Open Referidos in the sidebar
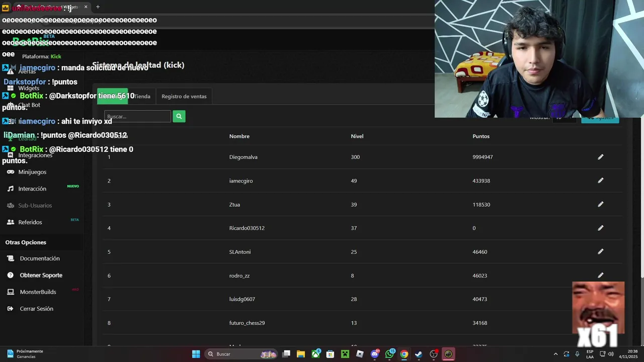The height and width of the screenshot is (362, 644). (30, 222)
